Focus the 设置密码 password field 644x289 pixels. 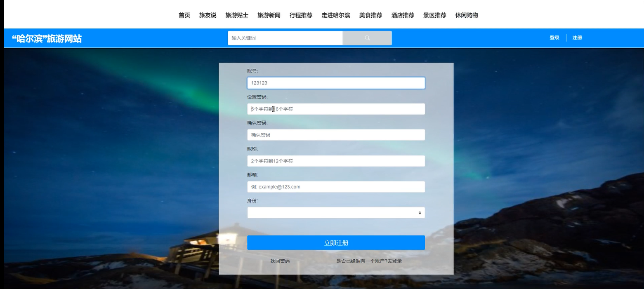[x=336, y=109]
